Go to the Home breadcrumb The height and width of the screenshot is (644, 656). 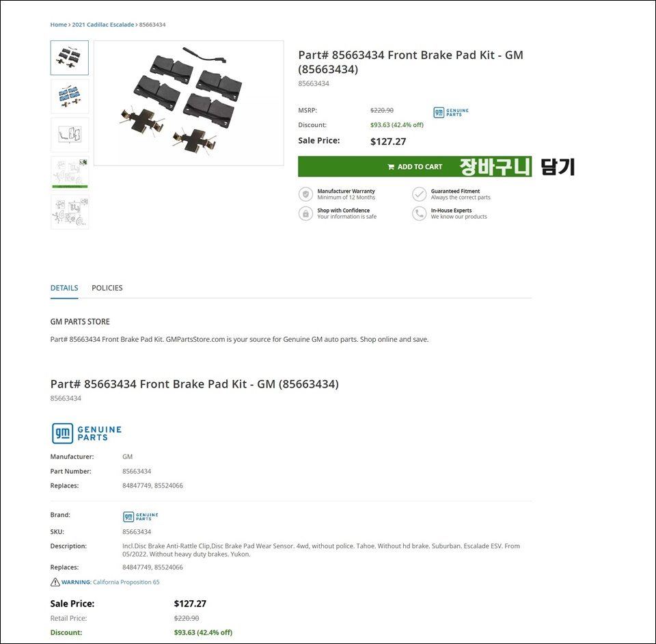point(59,25)
